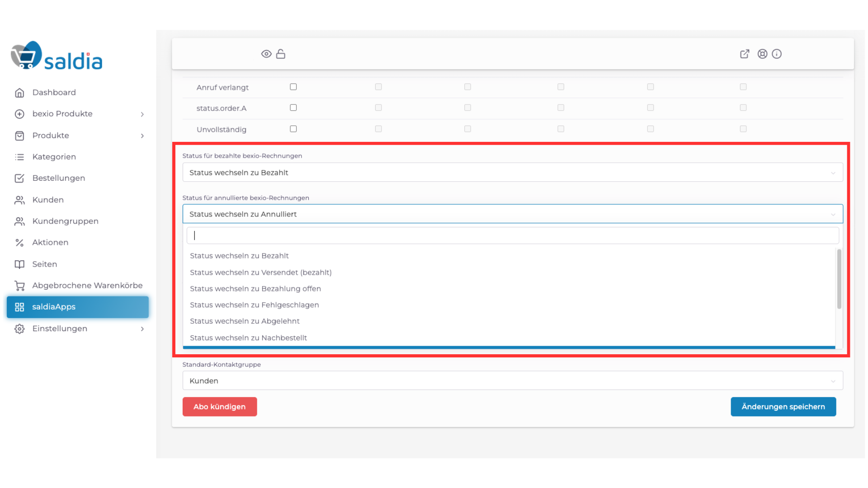Click the eye icon in header
Viewport: 868px width, 488px height.
click(266, 54)
